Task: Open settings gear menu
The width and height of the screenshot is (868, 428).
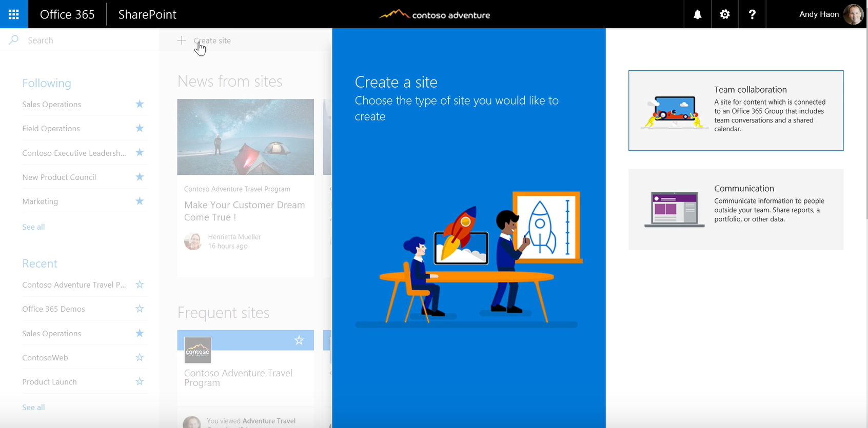Action: [x=725, y=14]
